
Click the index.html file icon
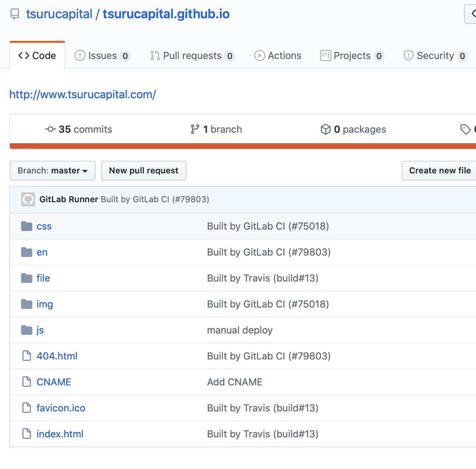pos(27,434)
